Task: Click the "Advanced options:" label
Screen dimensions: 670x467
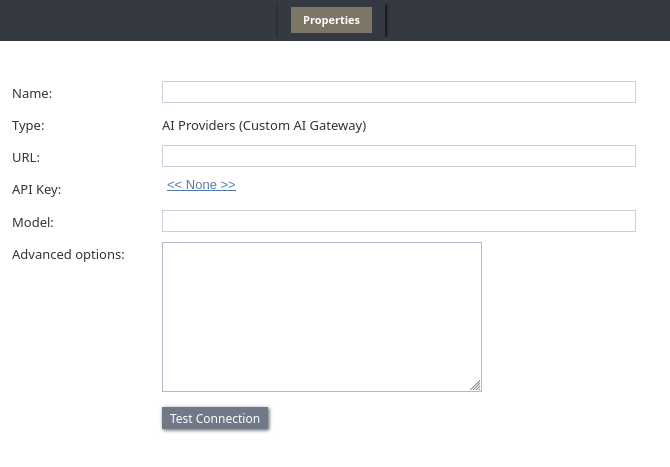Action: [x=68, y=255]
